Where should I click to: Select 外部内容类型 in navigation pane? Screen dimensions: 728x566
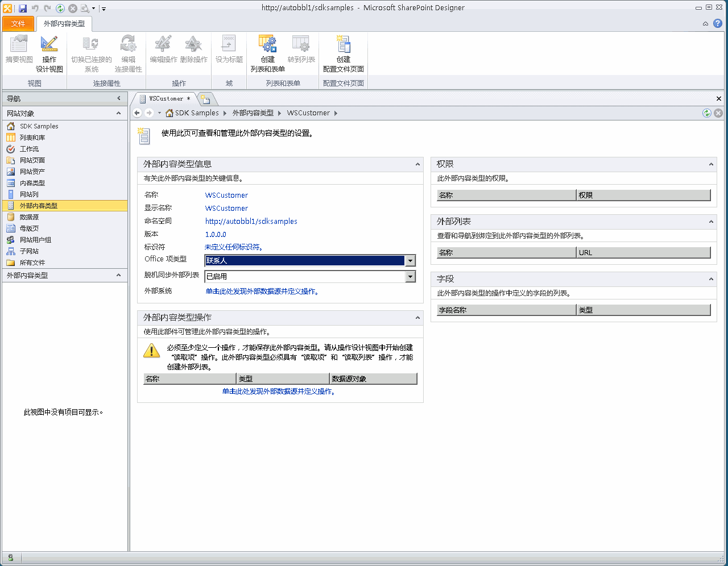(x=65, y=206)
